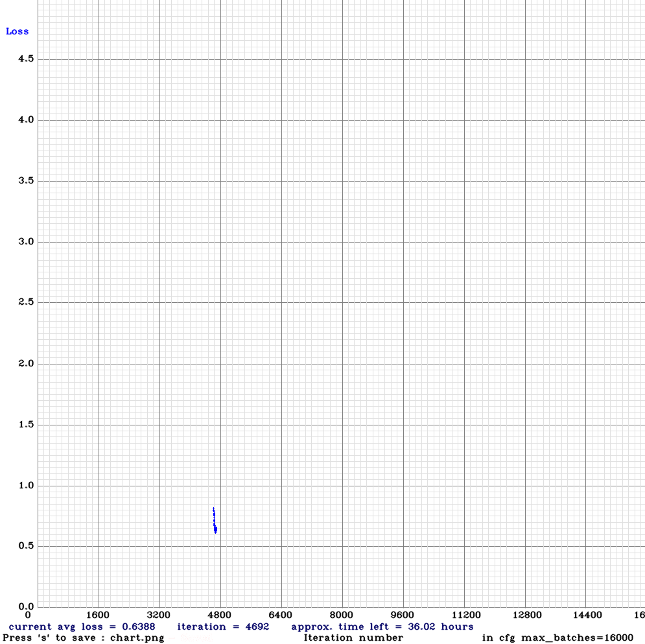
Task: Click the in cfg max_batches=16000 text
Action: click(557, 638)
